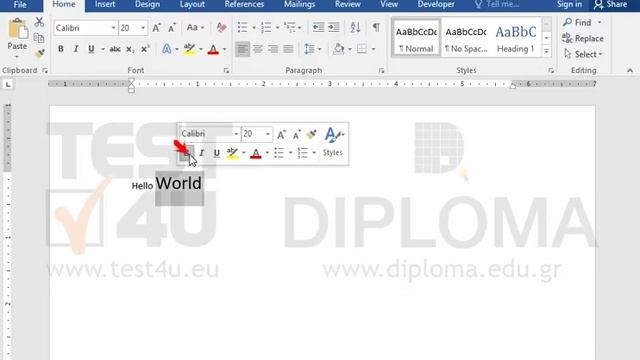Switch to the References tab
This screenshot has height=360, width=640.
click(x=244, y=5)
